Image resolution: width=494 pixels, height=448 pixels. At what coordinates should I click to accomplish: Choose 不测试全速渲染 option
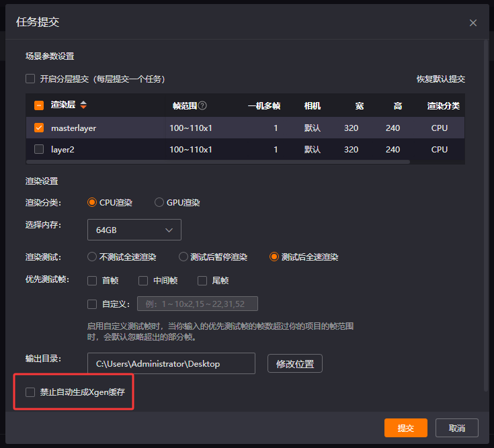(92, 257)
